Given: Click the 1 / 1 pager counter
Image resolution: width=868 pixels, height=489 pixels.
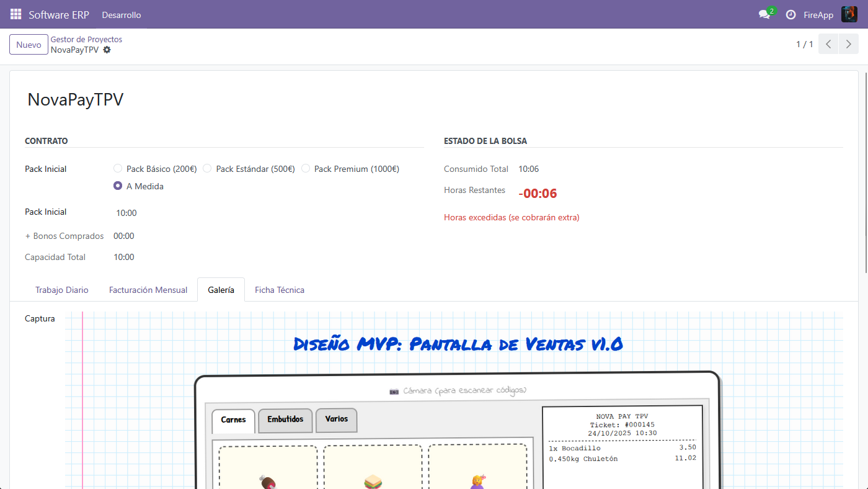Looking at the screenshot, I should (x=804, y=45).
